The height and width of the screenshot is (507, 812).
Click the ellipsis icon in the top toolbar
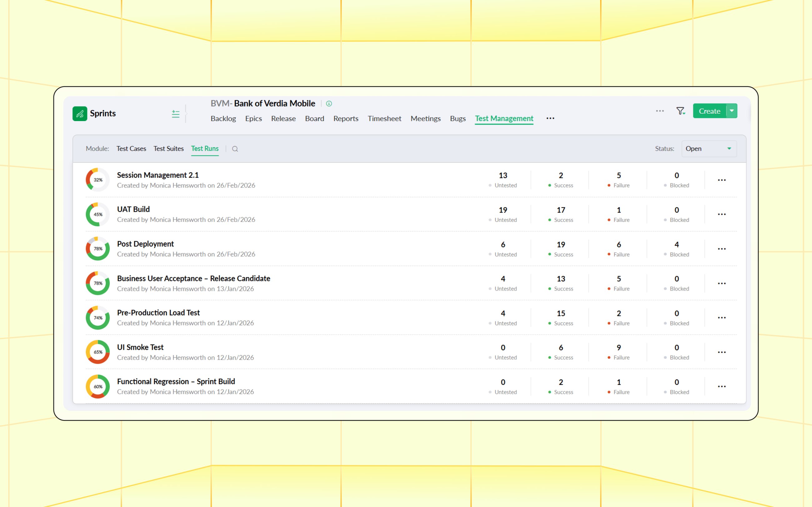tap(660, 111)
